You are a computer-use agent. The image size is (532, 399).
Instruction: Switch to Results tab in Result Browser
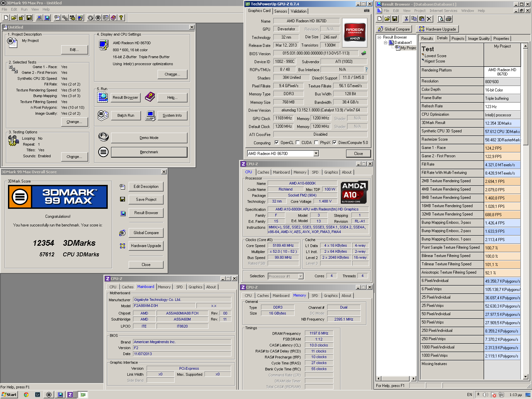coord(427,39)
